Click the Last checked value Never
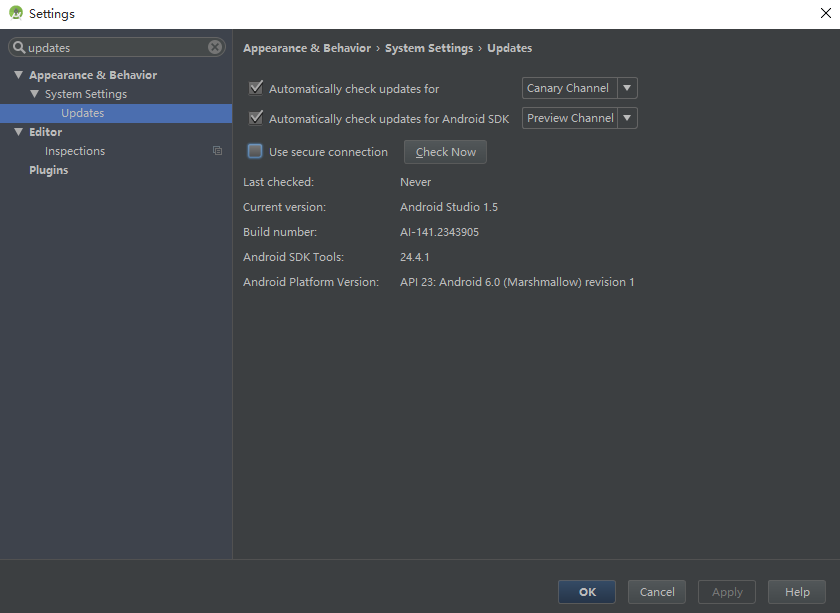 (x=415, y=182)
